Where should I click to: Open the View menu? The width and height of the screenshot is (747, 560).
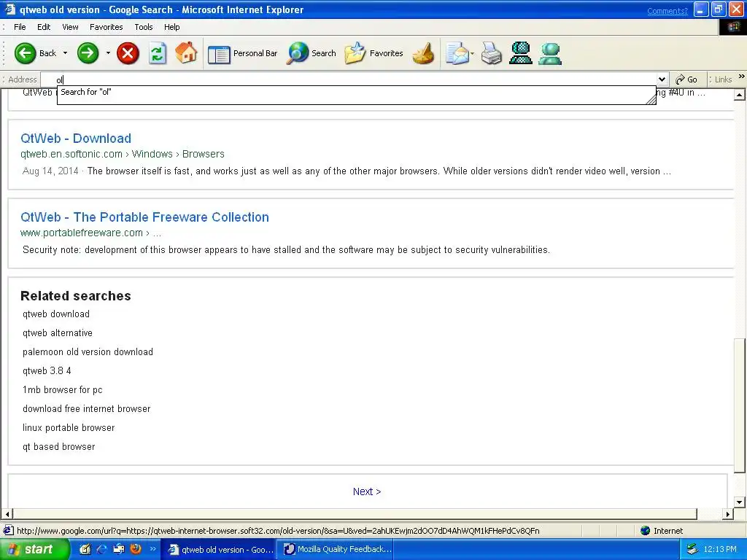click(x=70, y=27)
